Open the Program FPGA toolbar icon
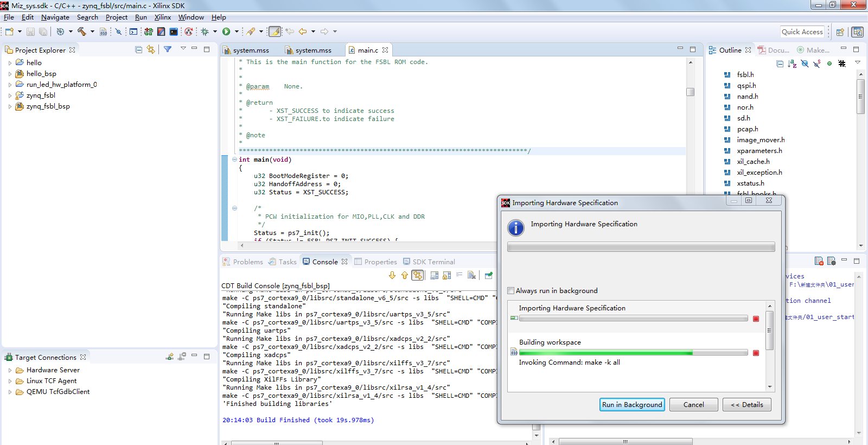This screenshot has width=868, height=445. point(148,32)
